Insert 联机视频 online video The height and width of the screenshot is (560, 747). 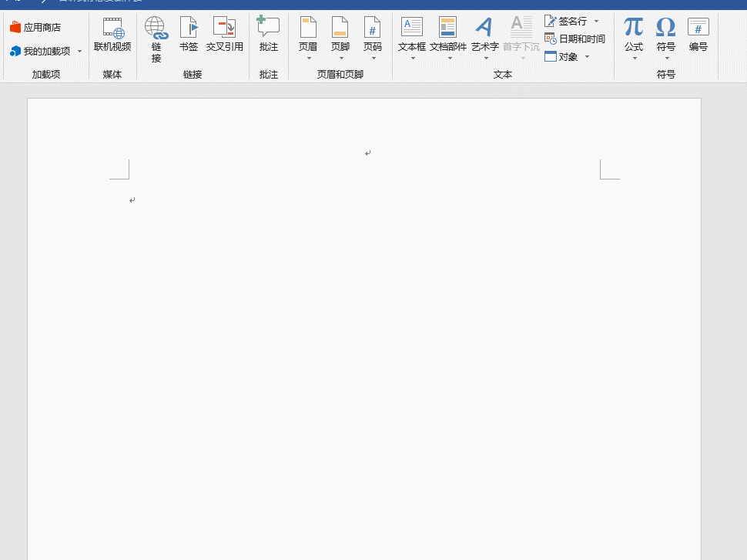point(112,35)
